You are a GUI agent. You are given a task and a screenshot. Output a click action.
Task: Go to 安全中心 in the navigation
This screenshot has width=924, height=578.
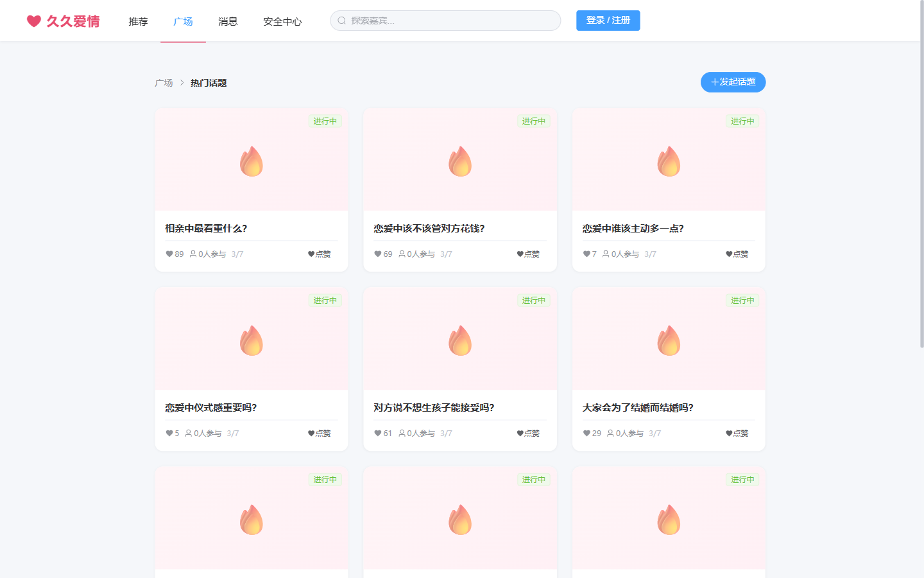[282, 21]
